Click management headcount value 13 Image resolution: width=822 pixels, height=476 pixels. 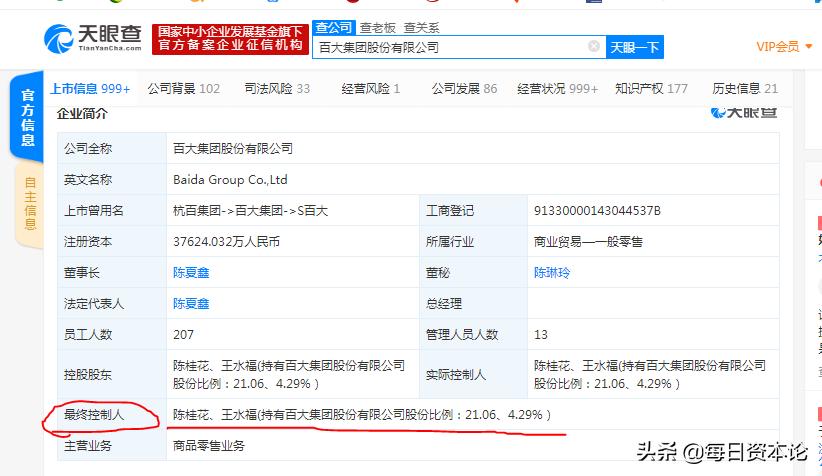click(x=540, y=334)
